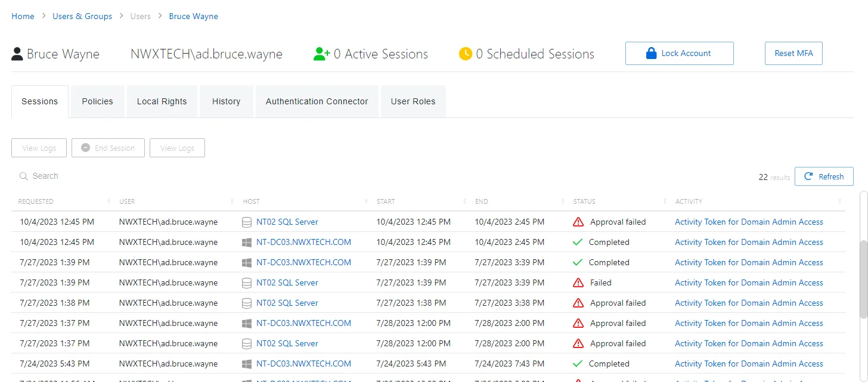Click Windows icon in 7/27/2023 1:39 PM Completed row
The height and width of the screenshot is (382, 868).
[x=247, y=262]
